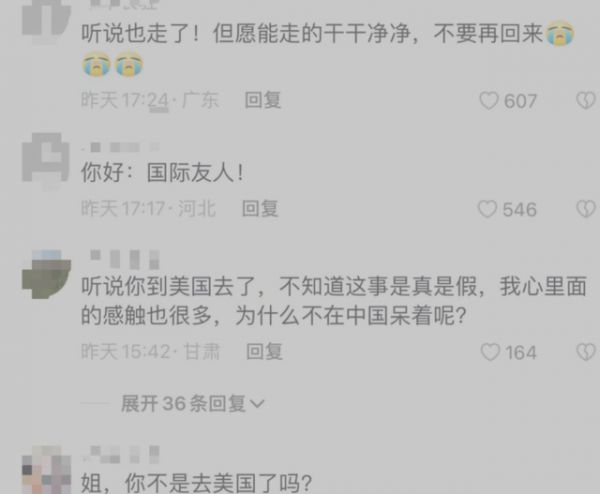Dislike the Guangdong comment via broken heart
Image resolution: width=600 pixels, height=494 pixels.
[x=586, y=101]
